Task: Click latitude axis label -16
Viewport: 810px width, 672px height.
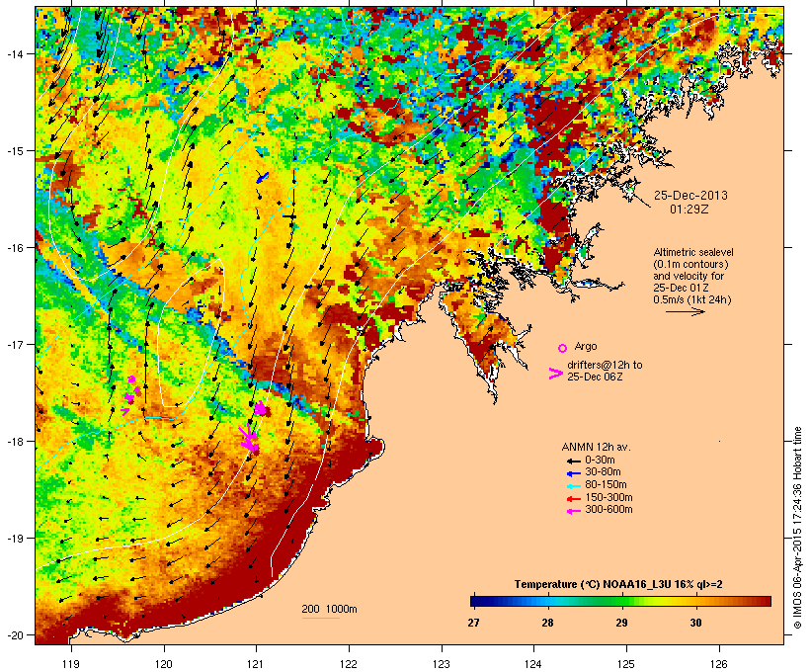Action: 14,248
